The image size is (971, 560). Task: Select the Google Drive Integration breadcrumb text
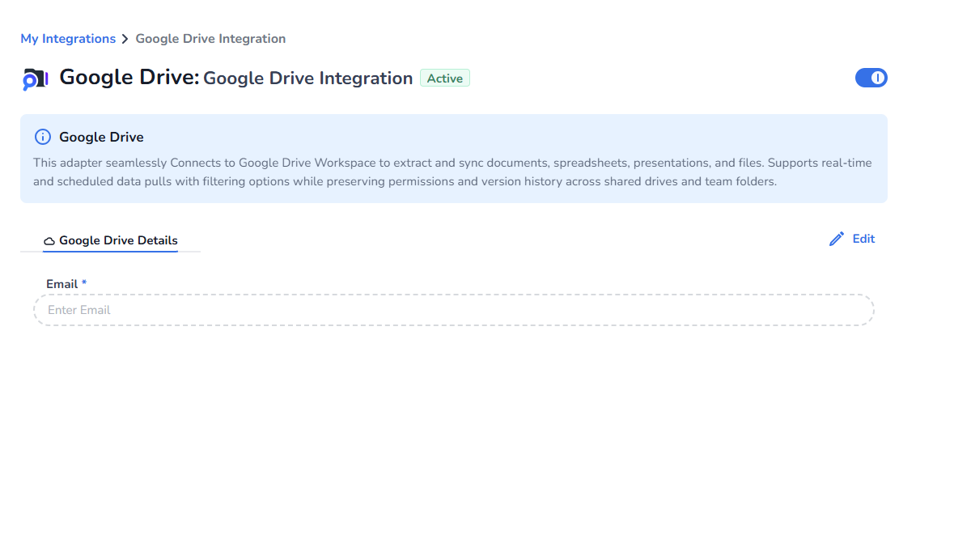[x=210, y=39]
